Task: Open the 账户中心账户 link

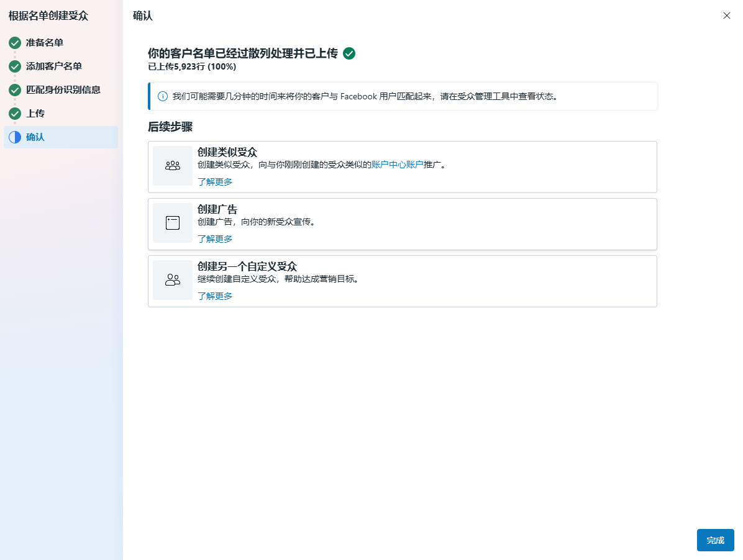Action: point(397,165)
